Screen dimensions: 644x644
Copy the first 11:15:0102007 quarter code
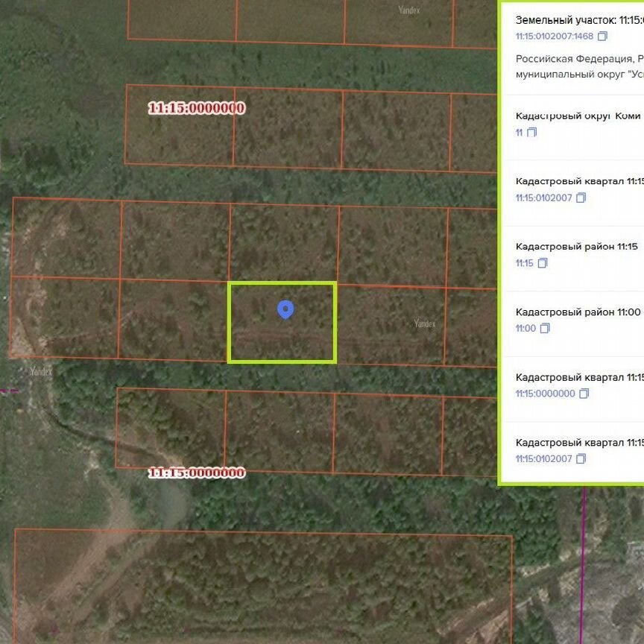click(581, 198)
